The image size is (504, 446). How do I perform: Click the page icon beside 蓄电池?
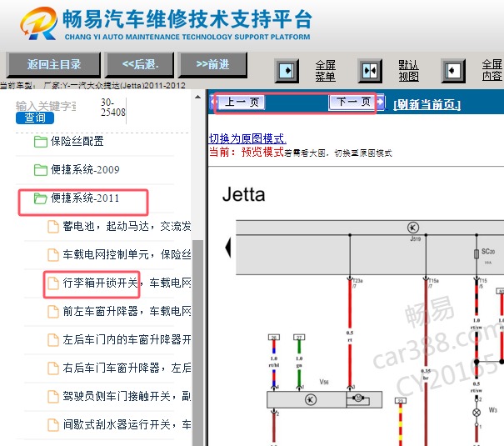click(53, 227)
